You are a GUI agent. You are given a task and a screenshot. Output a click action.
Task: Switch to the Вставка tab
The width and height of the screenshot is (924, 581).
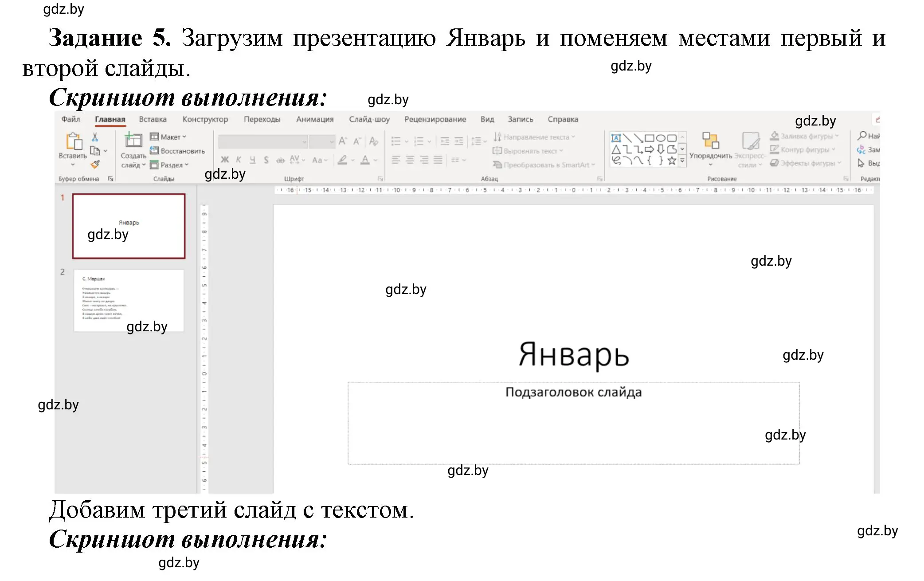(153, 119)
